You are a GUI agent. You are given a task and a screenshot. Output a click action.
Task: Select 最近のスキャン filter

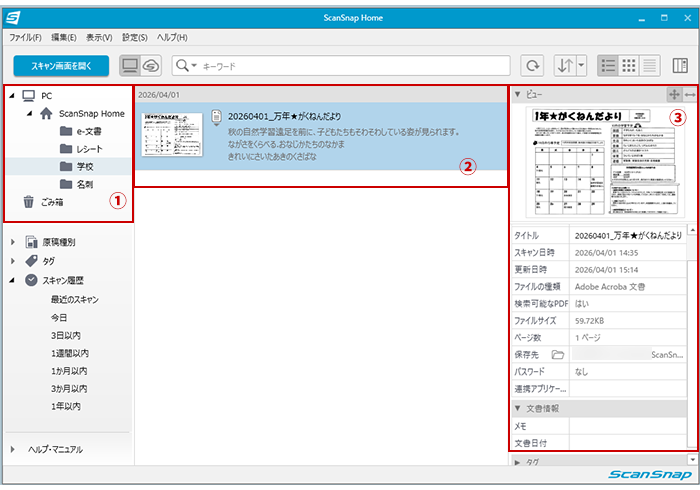tap(75, 299)
